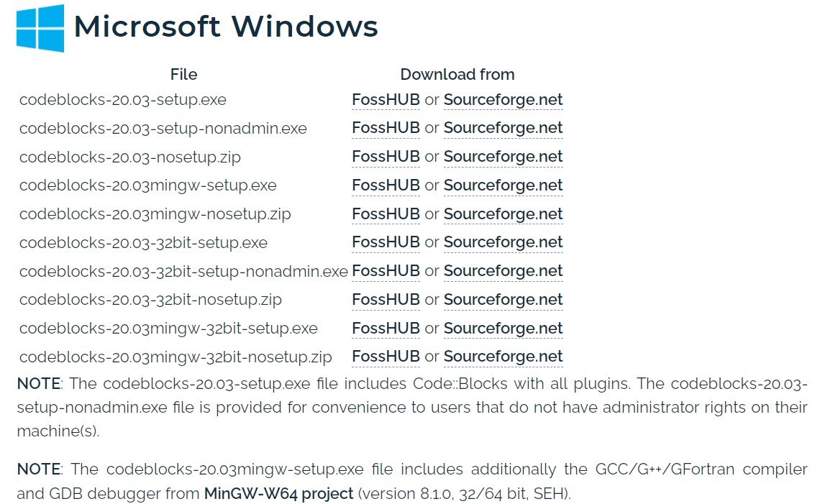Open FossHUB link for codeblocks-20.03-setup.exe
The image size is (820, 504).
(x=386, y=100)
